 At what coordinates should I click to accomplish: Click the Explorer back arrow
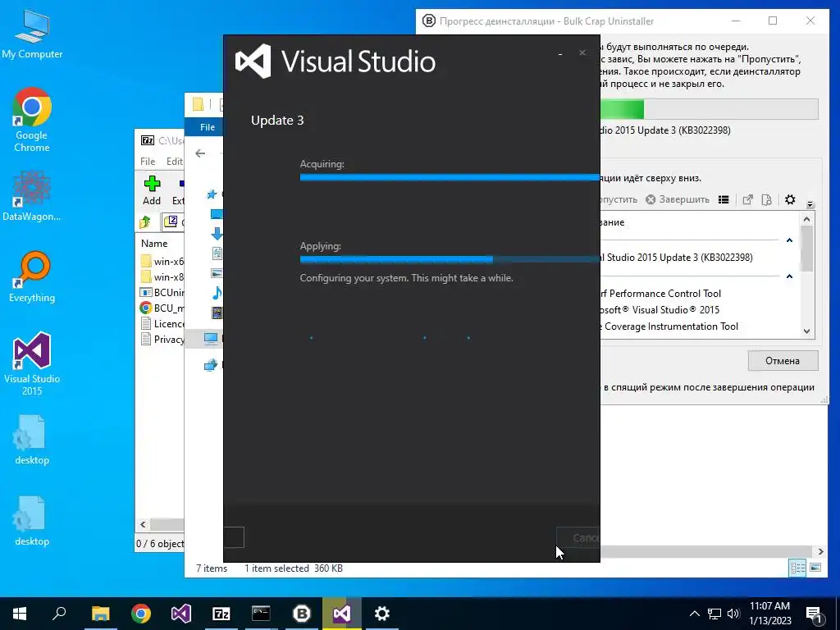(200, 153)
